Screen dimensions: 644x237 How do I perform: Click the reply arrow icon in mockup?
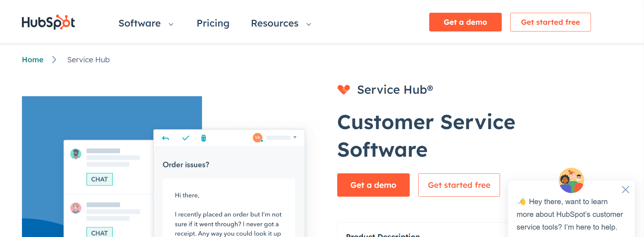click(x=165, y=138)
